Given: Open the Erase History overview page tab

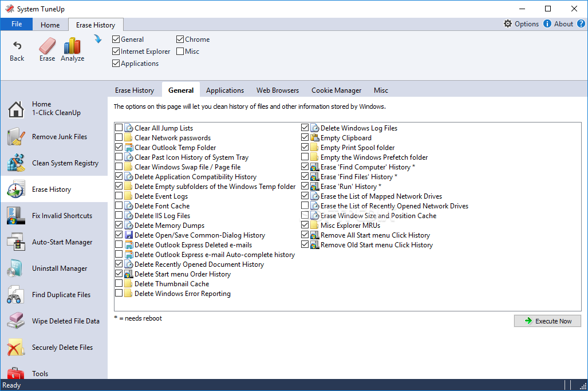Looking at the screenshot, I should tap(135, 90).
